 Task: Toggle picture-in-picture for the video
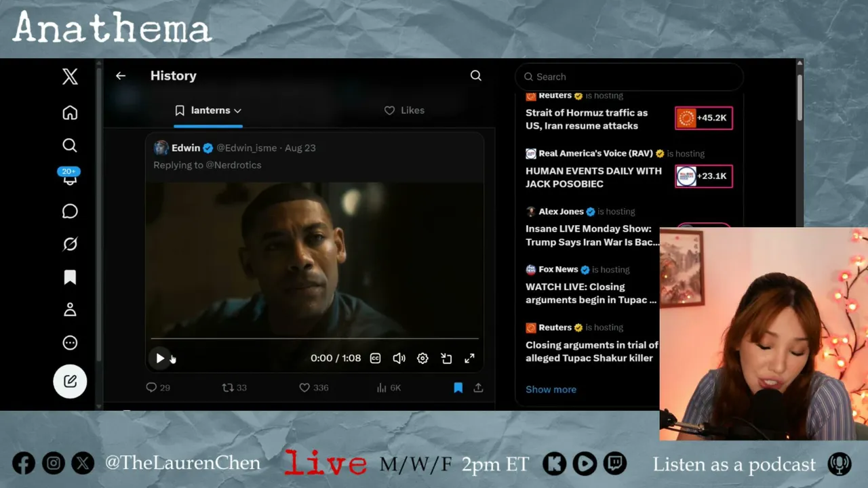pos(446,359)
